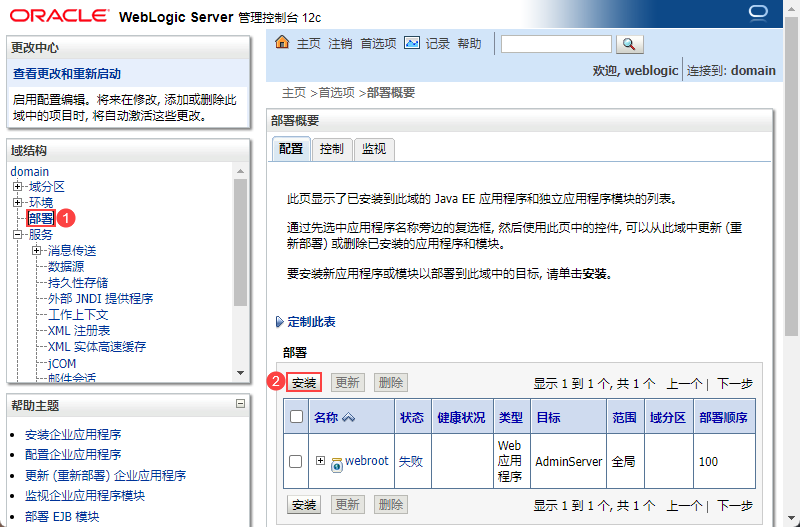Collapse the 服务 tree node

click(x=18, y=235)
